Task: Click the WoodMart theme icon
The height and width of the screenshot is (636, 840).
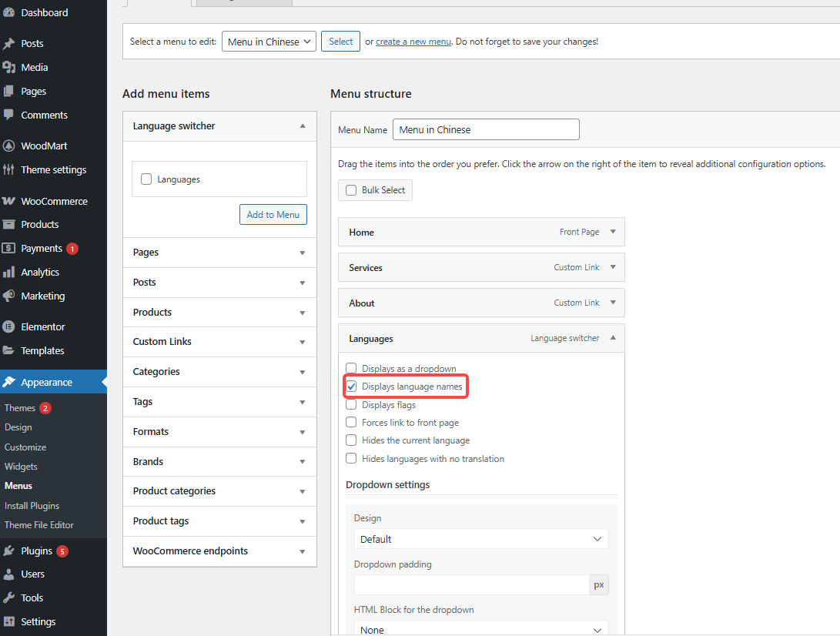Action: tap(8, 146)
